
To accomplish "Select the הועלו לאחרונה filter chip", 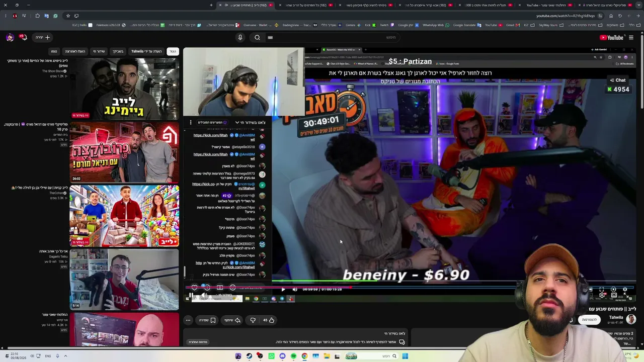I will [74, 51].
